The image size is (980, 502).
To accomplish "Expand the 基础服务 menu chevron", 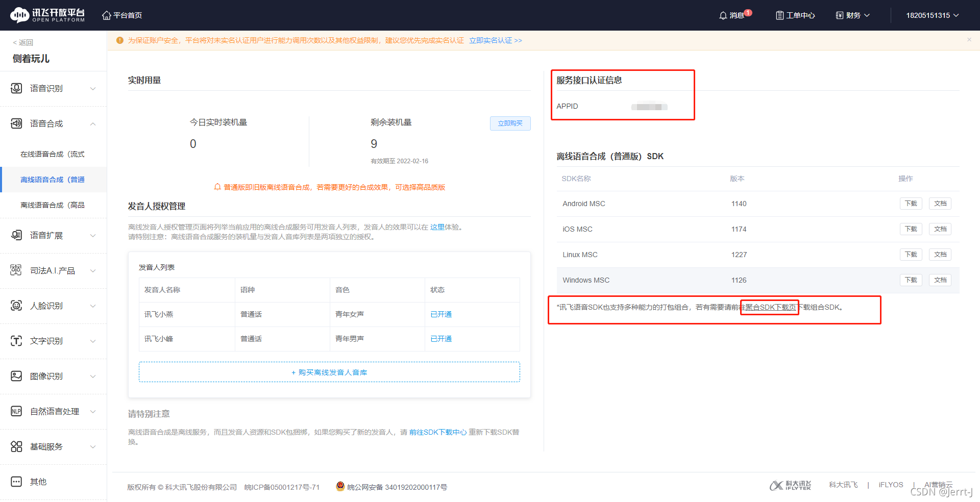I will coord(93,447).
